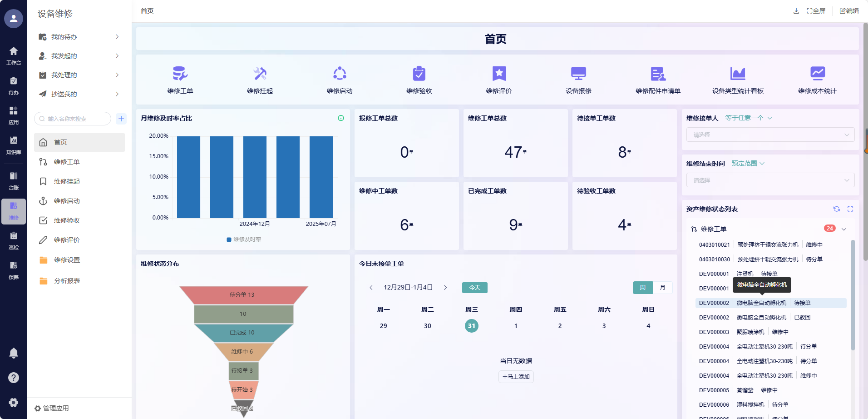Open the 等于任意一个 condition dropdown
Screen dimensions: 868x419
[748, 118]
